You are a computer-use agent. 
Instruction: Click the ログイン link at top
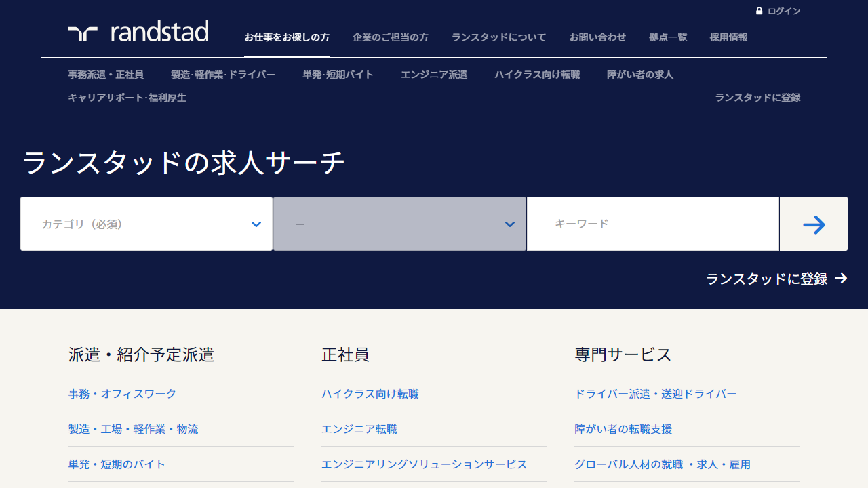coord(784,12)
